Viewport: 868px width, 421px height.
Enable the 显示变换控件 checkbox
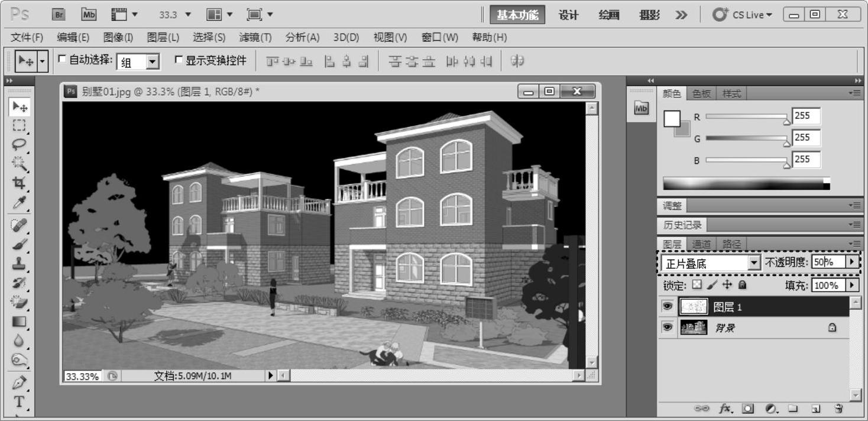[179, 59]
